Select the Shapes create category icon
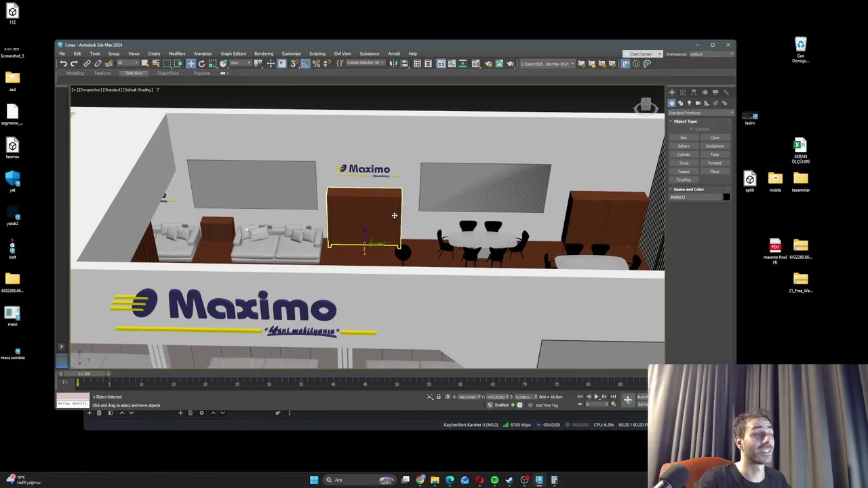The height and width of the screenshot is (488, 868). coord(681,103)
